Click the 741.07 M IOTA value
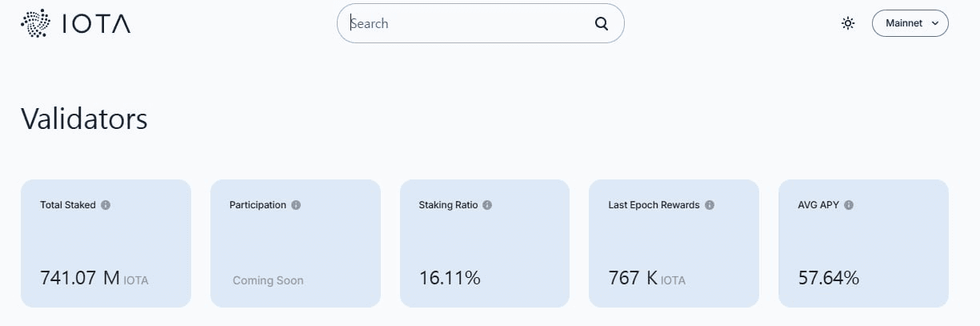The width and height of the screenshot is (980, 326). tap(94, 279)
